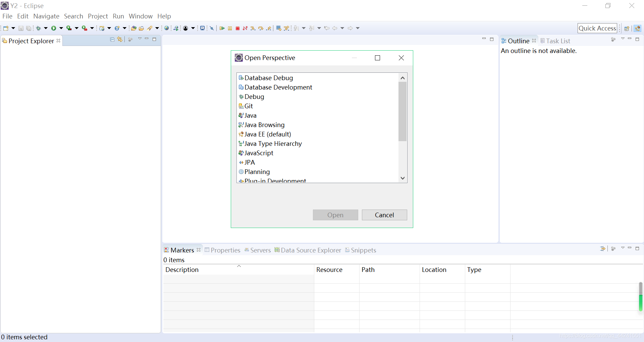Open Project Explorer View Menu triangle
644x342 pixels.
click(x=140, y=39)
